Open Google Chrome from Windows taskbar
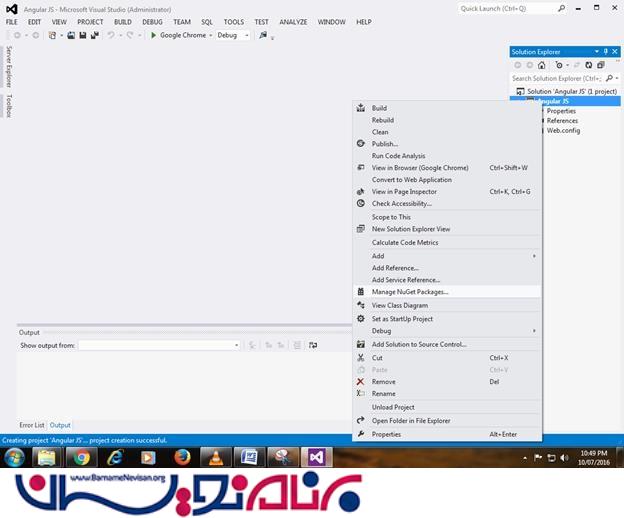Viewport: 624px width, 518px height. tap(81, 458)
